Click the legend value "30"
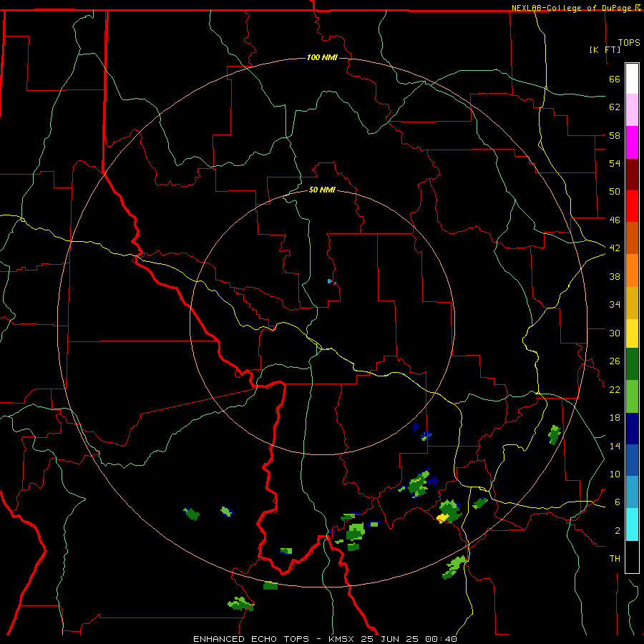 [615, 333]
